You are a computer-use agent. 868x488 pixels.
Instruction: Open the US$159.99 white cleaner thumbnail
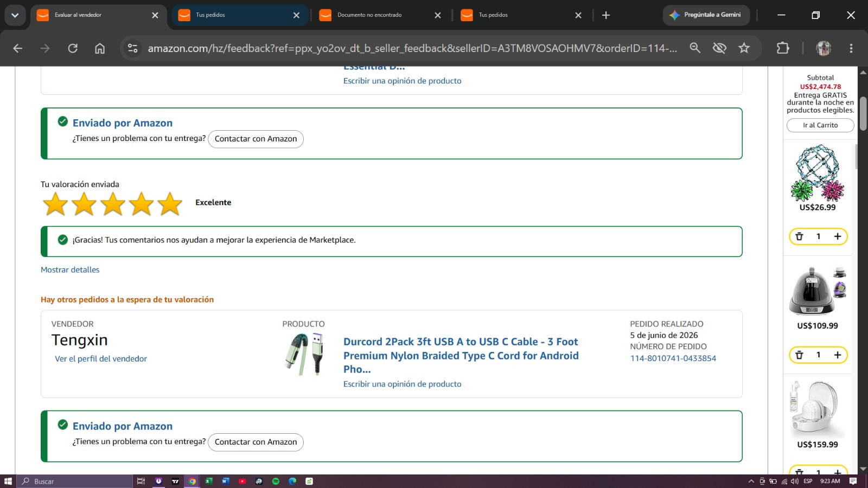click(818, 409)
